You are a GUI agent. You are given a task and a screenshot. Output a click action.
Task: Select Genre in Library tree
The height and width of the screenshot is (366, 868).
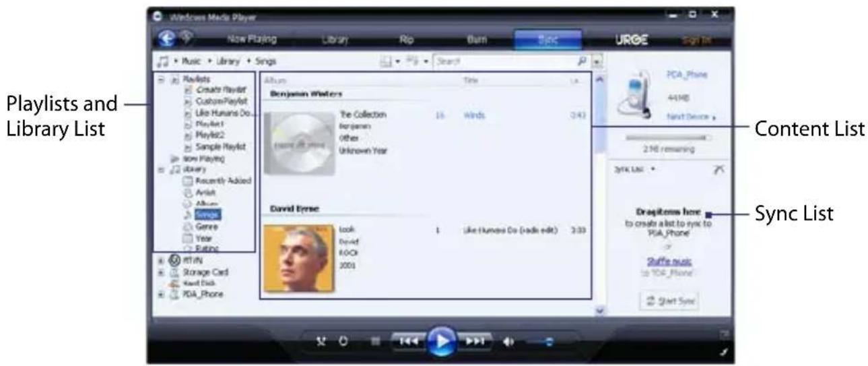pos(206,227)
